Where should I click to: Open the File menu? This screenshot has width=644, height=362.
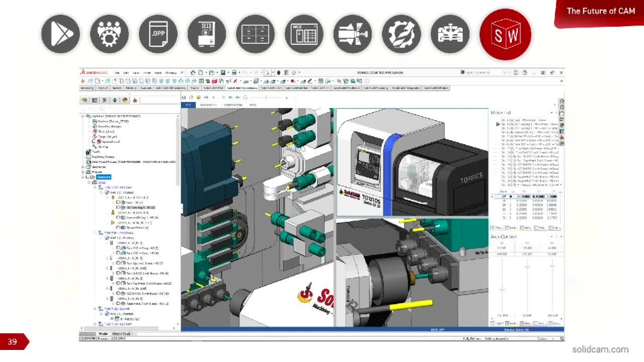point(117,73)
